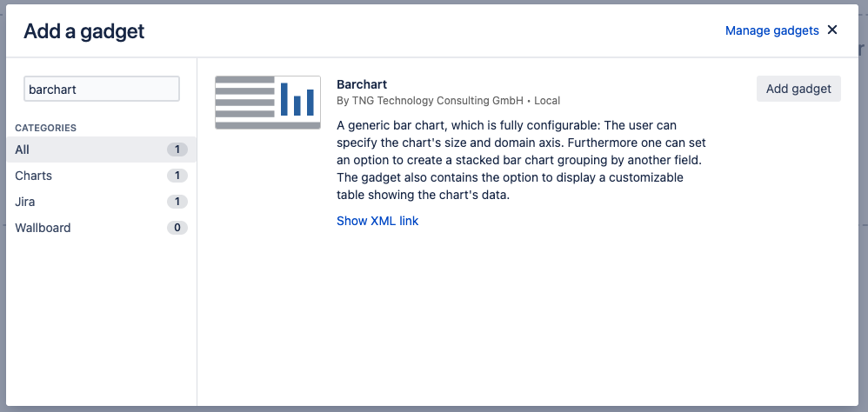Click the count badge beside Charts
Screen dimensions: 868x412
(177, 176)
